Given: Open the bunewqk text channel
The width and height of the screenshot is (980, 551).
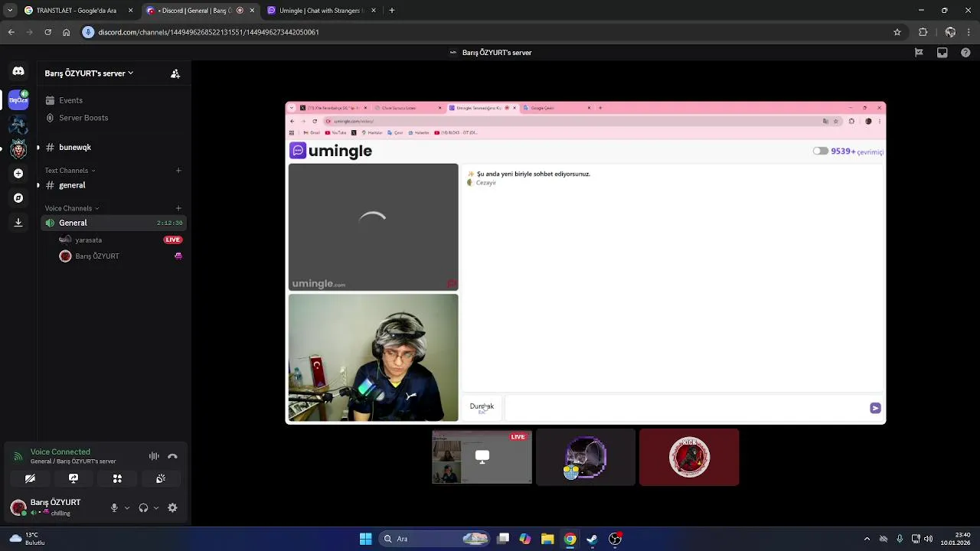Looking at the screenshot, I should tap(113, 147).
